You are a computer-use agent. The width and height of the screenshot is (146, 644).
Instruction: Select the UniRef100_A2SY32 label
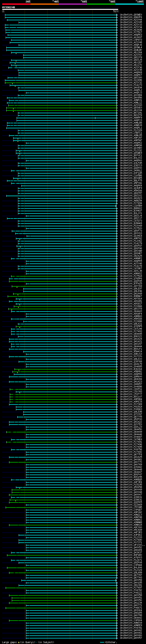(131, 82)
